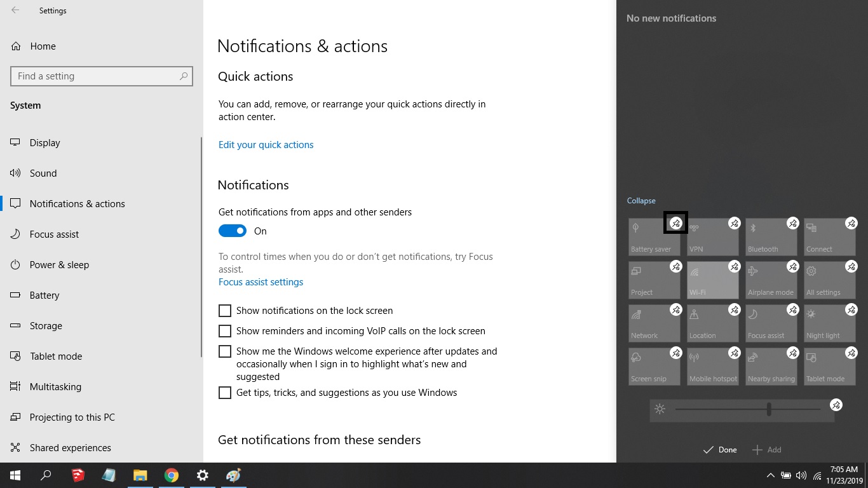The width and height of the screenshot is (868, 488).
Task: Click the Find a setting search box
Action: (x=95, y=76)
